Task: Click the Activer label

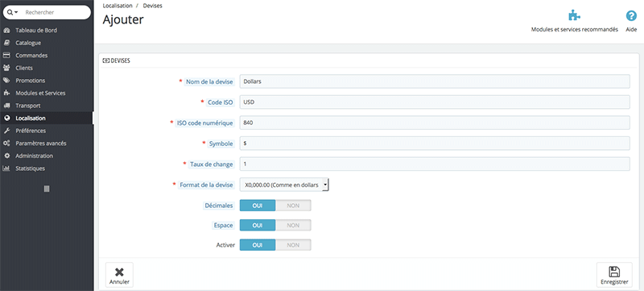Action: pos(225,245)
